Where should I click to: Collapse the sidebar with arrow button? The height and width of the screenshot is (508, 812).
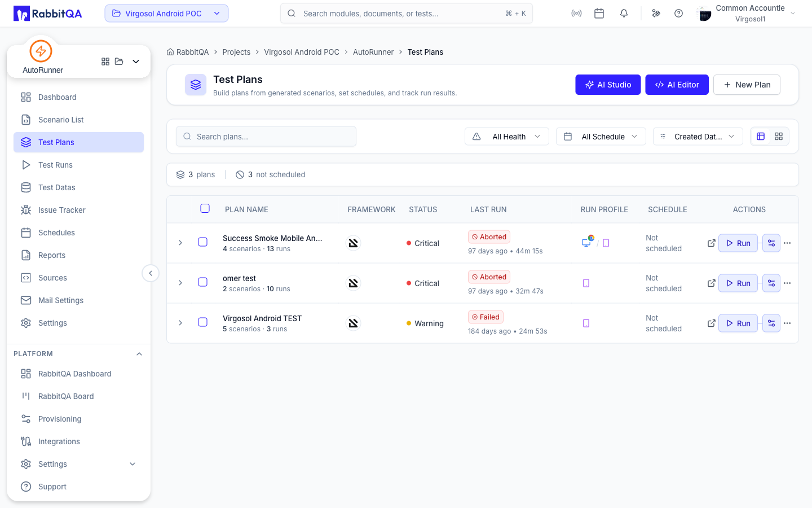click(x=151, y=273)
